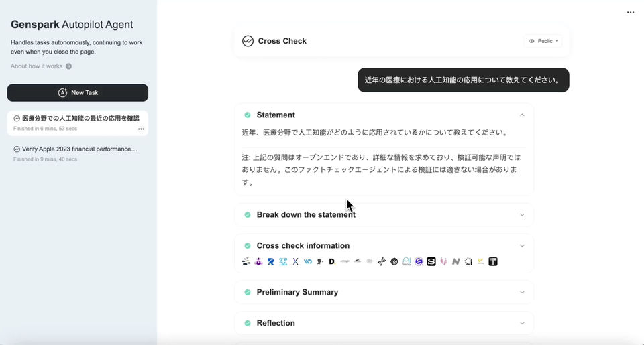Open the dark blue X source icon

[295, 261]
